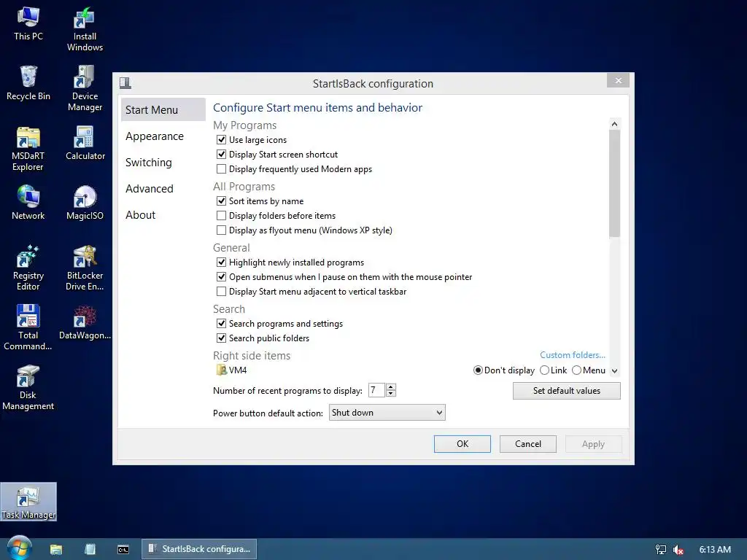Viewport: 747px width, 560px height.
Task: Click recent programs number field
Action: 376,391
